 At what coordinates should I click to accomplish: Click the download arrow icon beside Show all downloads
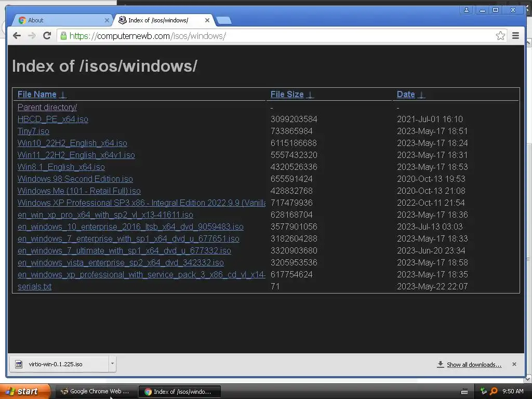440,364
